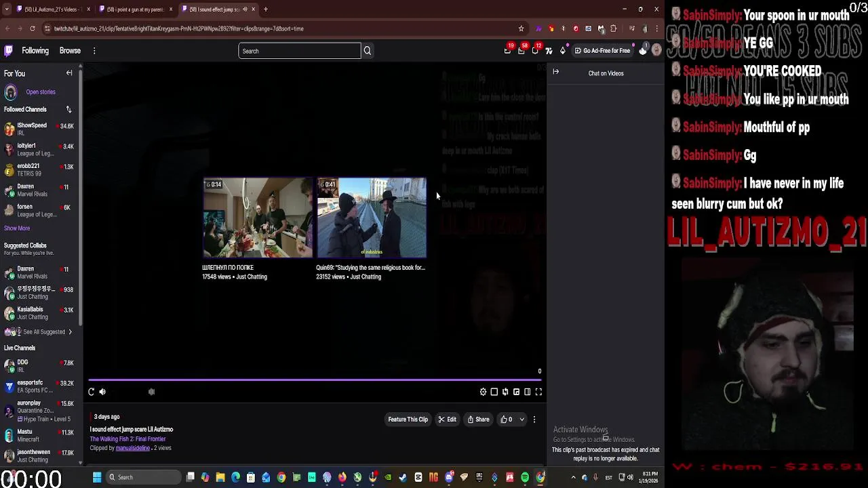868x488 pixels.
Task: Edit the clip with the scissors button
Action: point(447,420)
